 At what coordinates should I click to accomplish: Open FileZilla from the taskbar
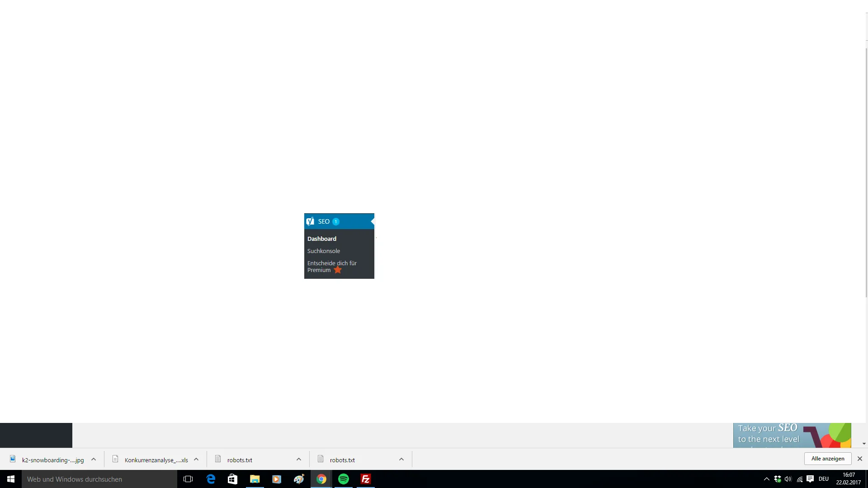(366, 479)
